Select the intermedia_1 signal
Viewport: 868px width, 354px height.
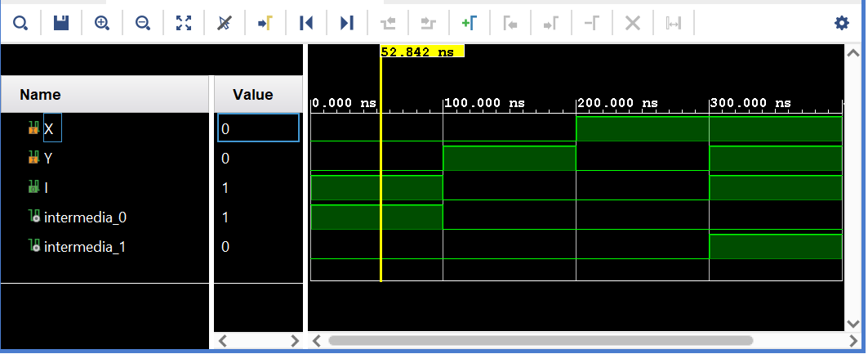click(x=85, y=247)
